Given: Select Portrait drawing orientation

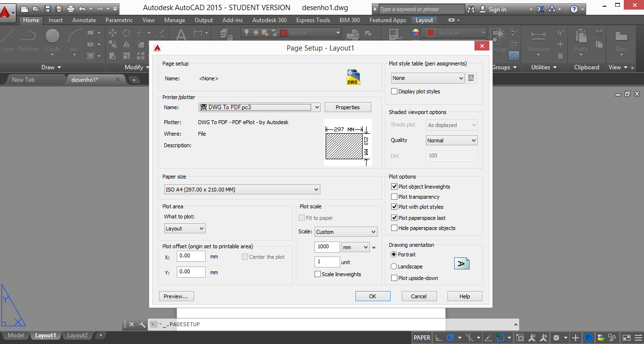Looking at the screenshot, I should (x=394, y=255).
